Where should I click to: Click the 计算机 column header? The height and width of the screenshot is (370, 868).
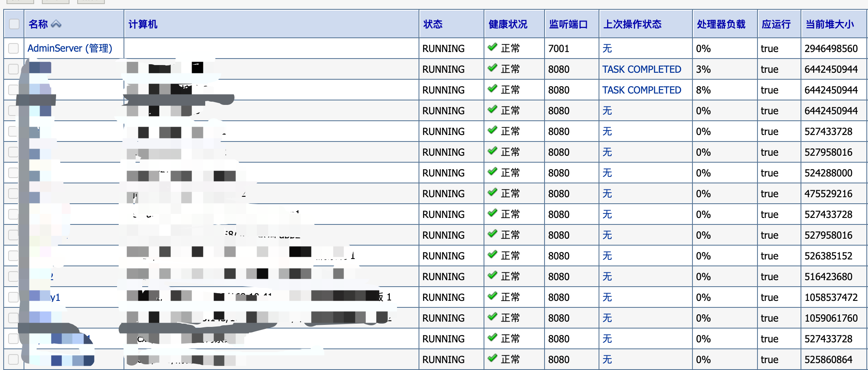tap(143, 24)
